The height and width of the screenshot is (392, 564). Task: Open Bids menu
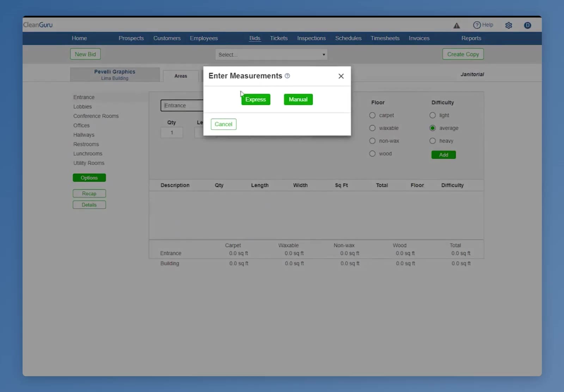(x=255, y=38)
